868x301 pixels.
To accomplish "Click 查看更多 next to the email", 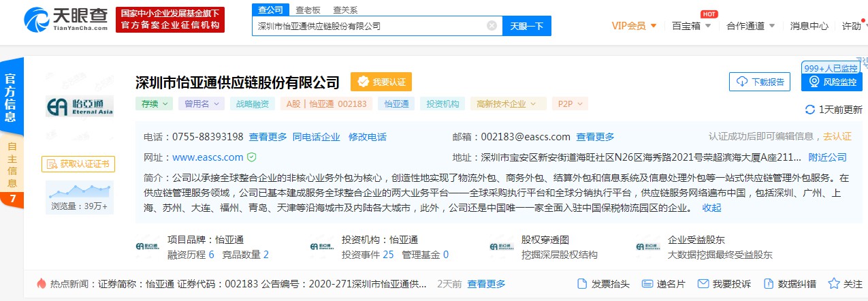I will point(595,137).
